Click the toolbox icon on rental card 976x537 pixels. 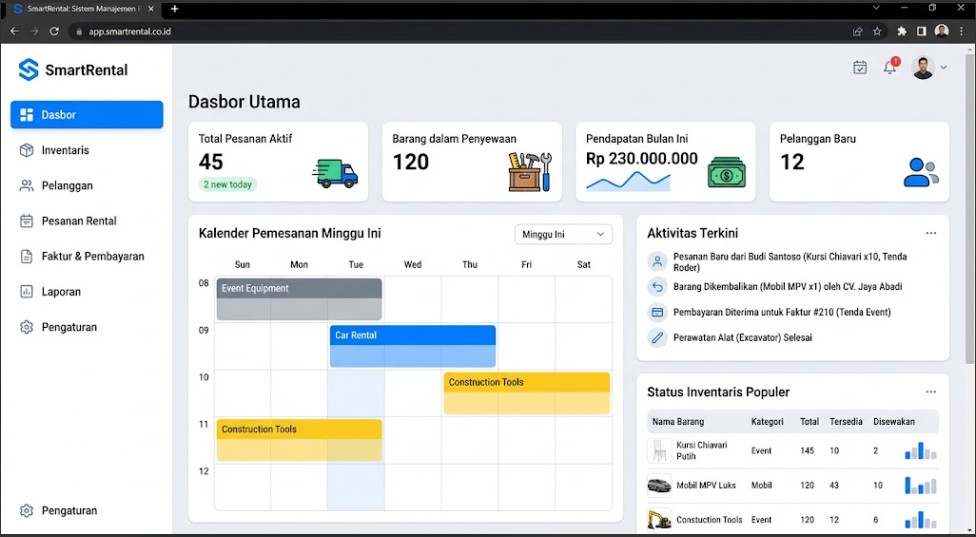click(530, 171)
